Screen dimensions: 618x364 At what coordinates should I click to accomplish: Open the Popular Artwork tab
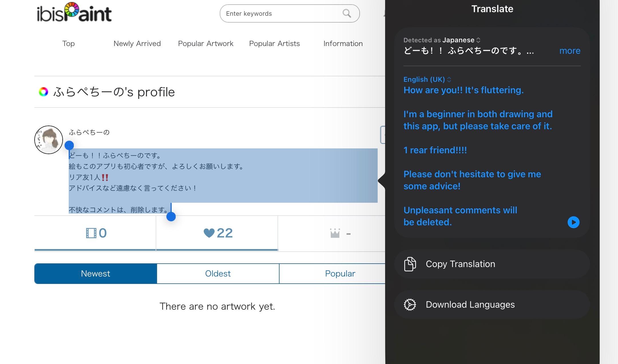pyautogui.click(x=206, y=43)
